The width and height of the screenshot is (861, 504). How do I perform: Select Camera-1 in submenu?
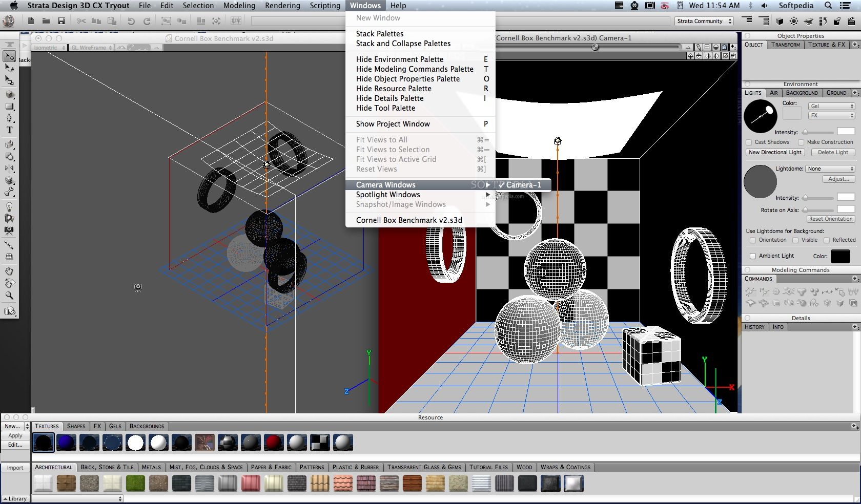tap(523, 185)
